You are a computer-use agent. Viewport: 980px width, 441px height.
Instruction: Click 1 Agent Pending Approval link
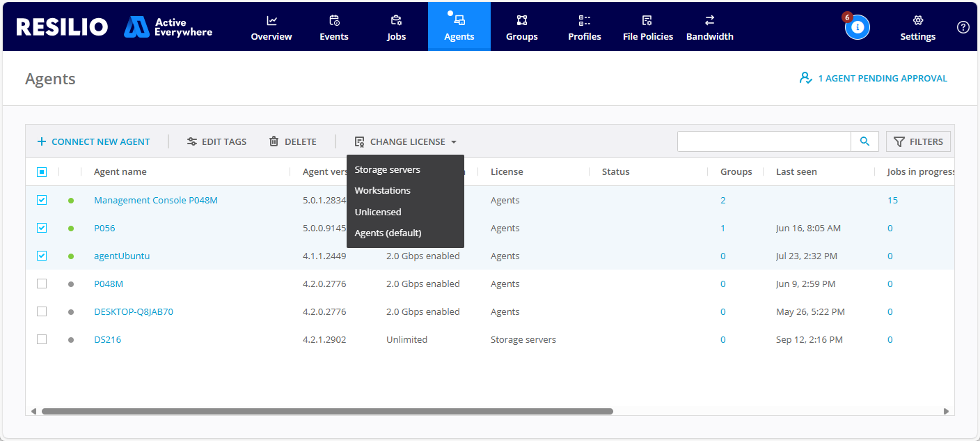884,78
